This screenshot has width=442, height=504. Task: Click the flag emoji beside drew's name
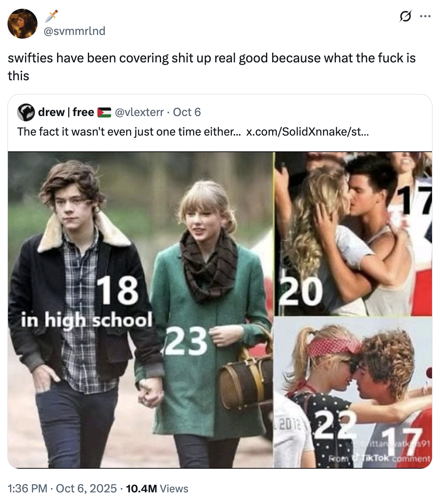click(104, 112)
